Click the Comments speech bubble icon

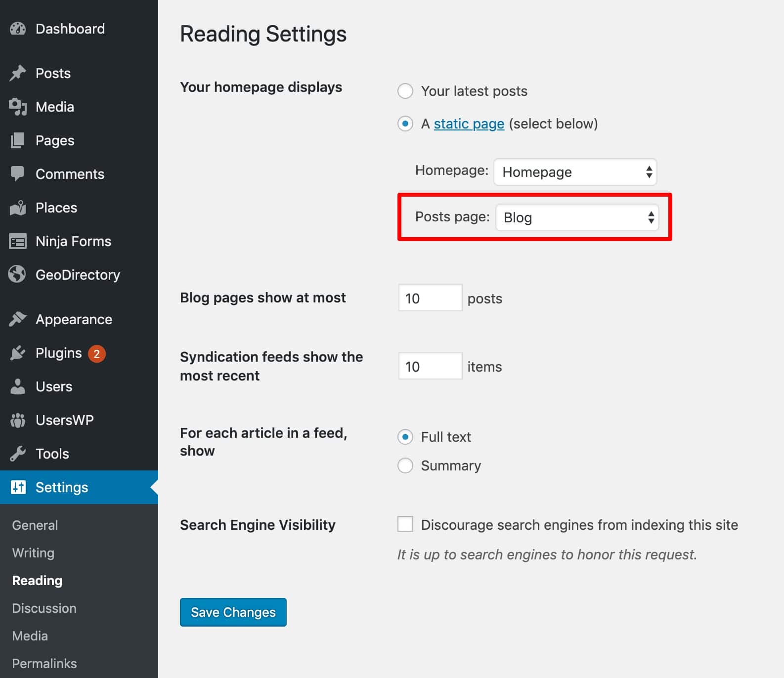pos(18,174)
